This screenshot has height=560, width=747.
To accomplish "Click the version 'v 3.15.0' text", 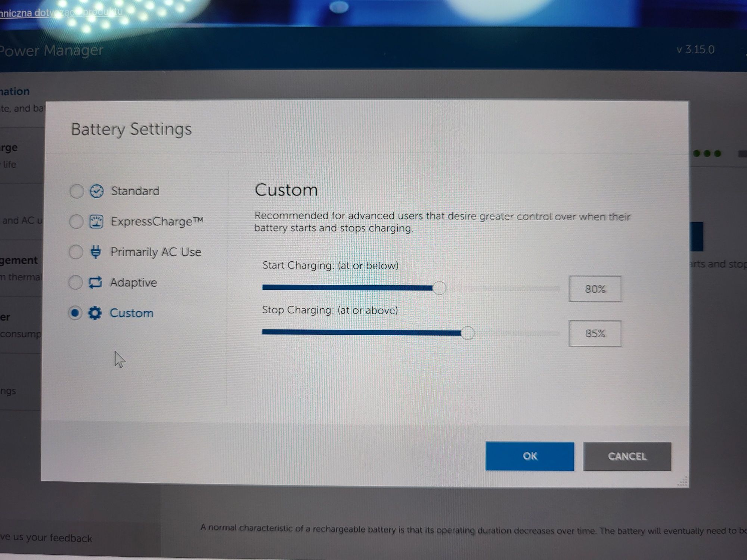I will [695, 50].
